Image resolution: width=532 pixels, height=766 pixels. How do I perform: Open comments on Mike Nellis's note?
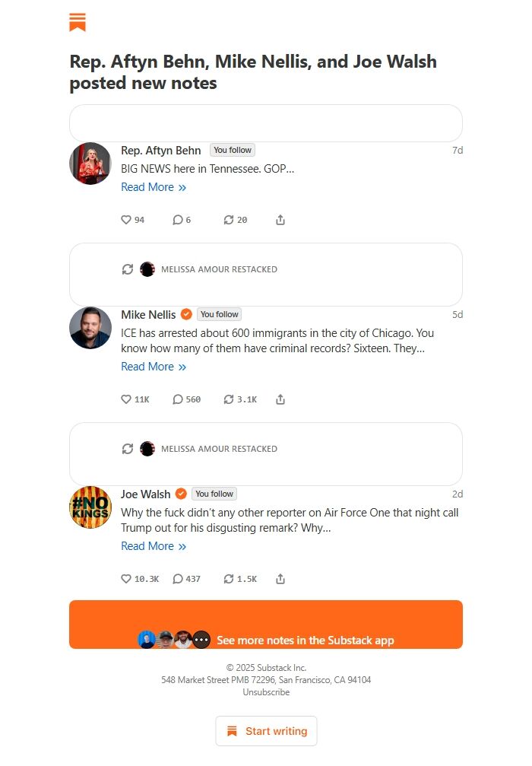[x=177, y=399]
